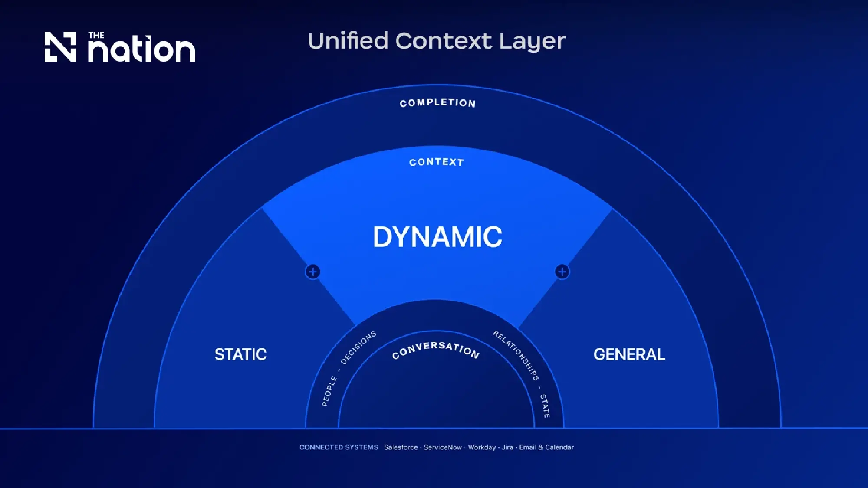868x488 pixels.
Task: Select the STATIC segment label
Action: tap(241, 354)
